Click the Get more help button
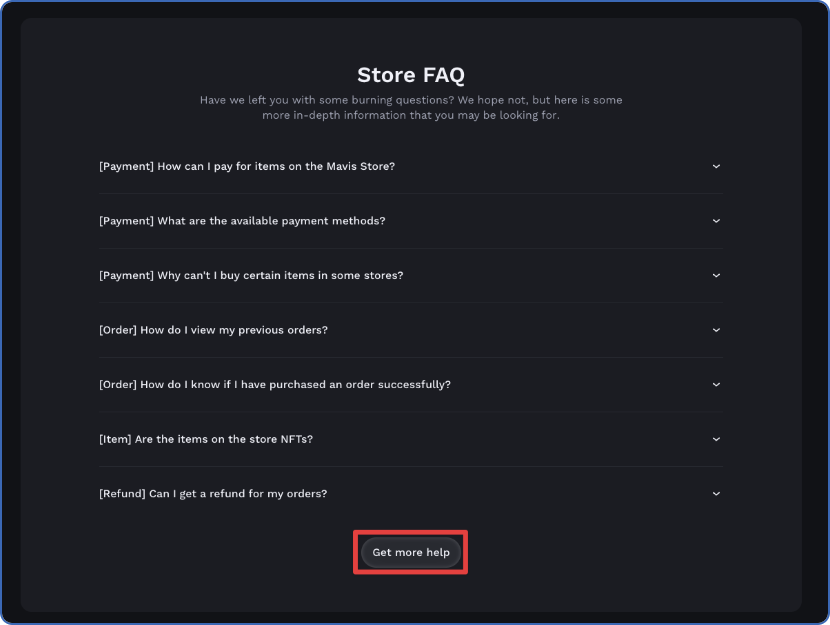 411,552
